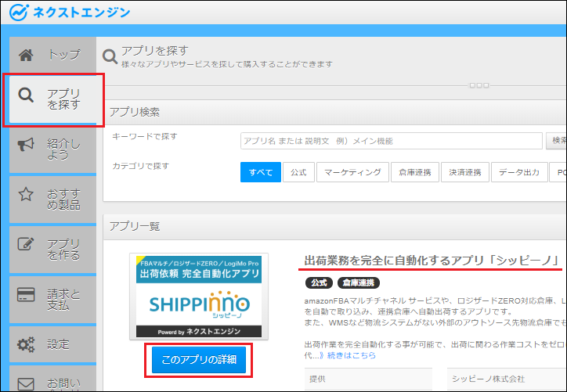Select the 公式 category filter
This screenshot has width=567, height=392.
(x=298, y=171)
